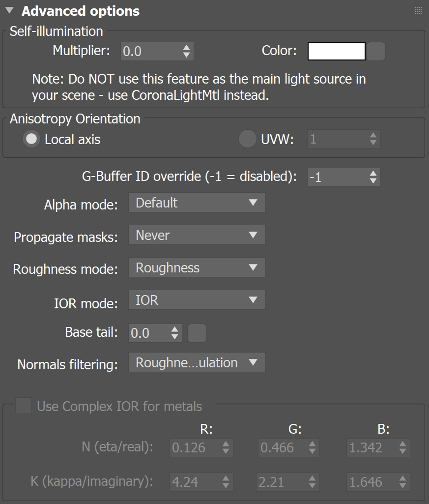Viewport: 429px width, 504px height.
Task: Click the Base tail map slot button
Action: [x=197, y=333]
